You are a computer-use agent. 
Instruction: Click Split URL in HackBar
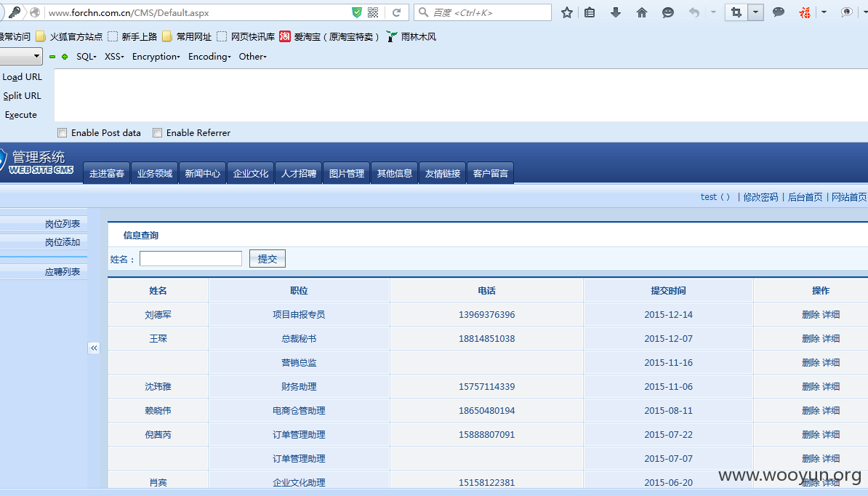pos(22,96)
